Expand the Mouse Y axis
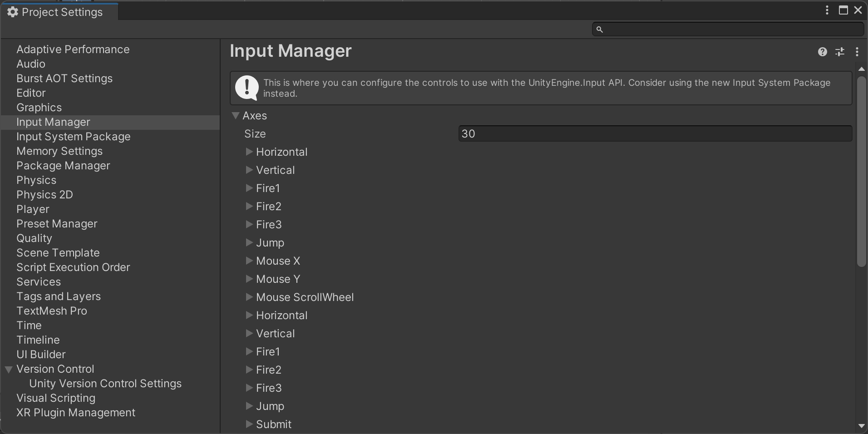The height and width of the screenshot is (434, 868). click(x=249, y=279)
